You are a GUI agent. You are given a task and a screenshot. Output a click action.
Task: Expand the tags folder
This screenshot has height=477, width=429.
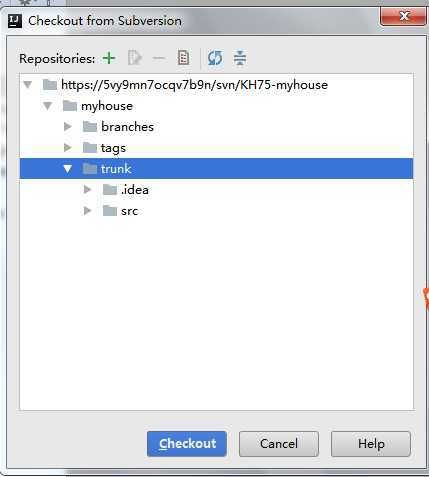click(x=68, y=148)
